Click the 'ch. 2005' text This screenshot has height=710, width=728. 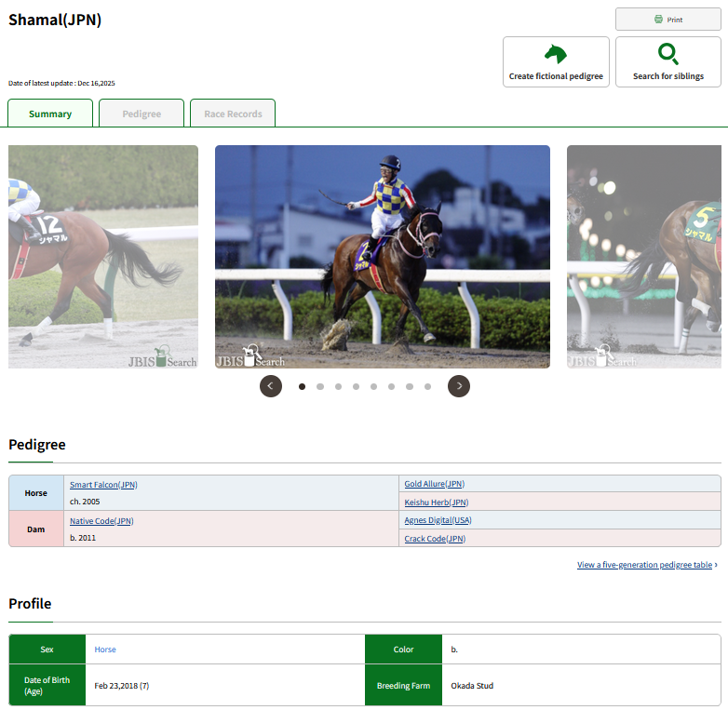[85, 502]
